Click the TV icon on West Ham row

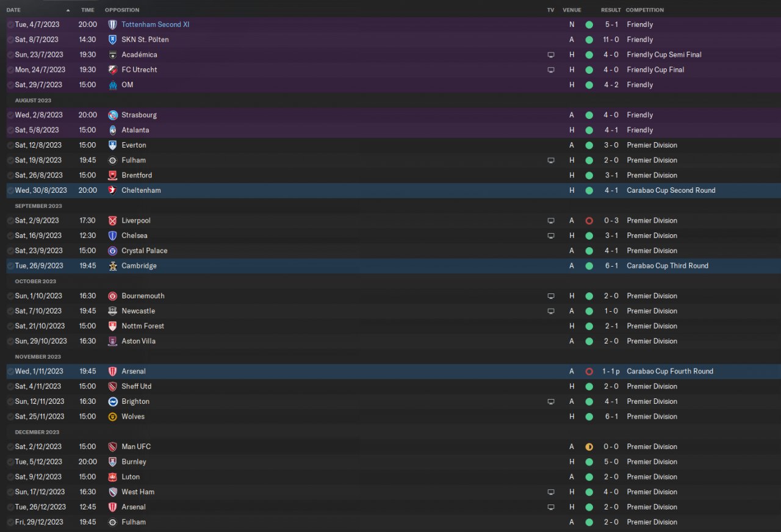[x=551, y=492]
